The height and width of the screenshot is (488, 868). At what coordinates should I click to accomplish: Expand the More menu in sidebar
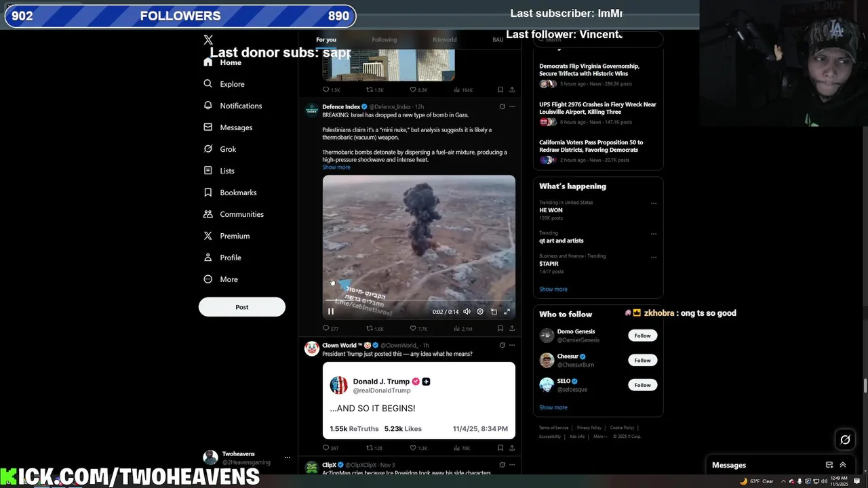click(220, 279)
